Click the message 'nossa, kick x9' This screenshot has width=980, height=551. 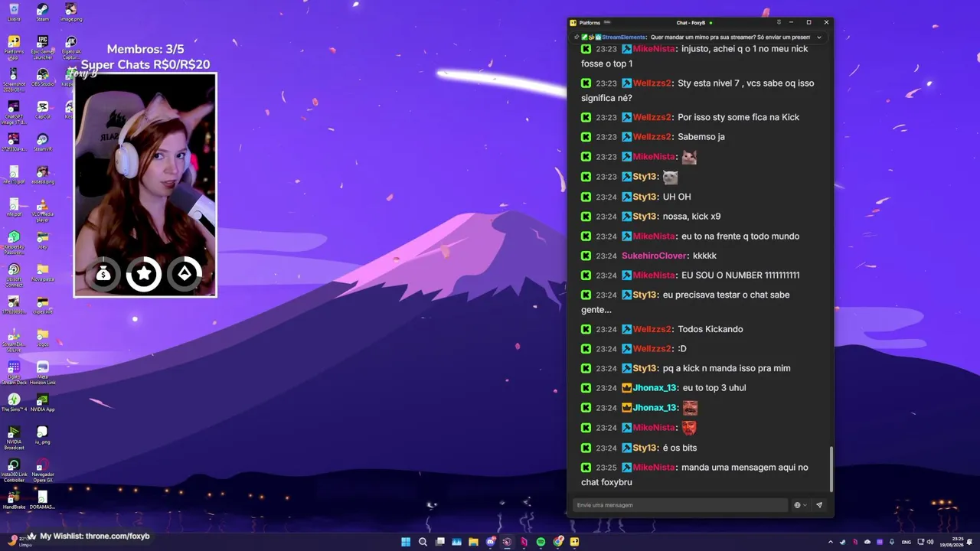[691, 217]
